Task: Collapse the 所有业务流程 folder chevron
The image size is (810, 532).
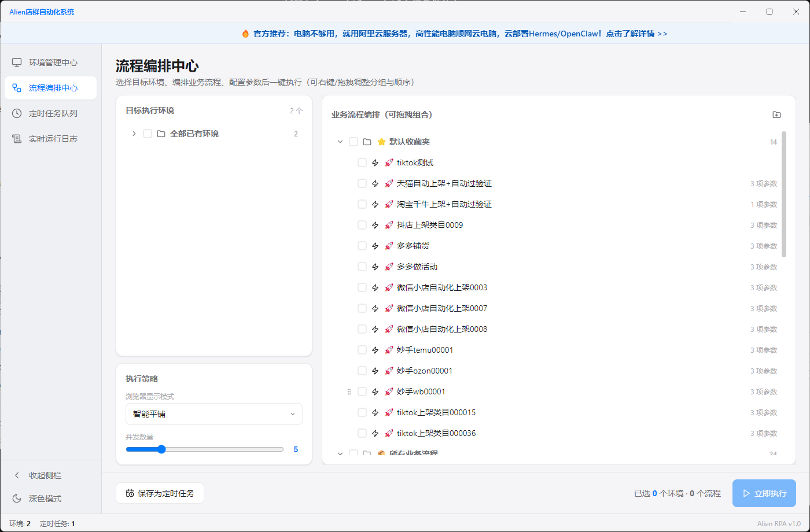Action: pos(340,454)
